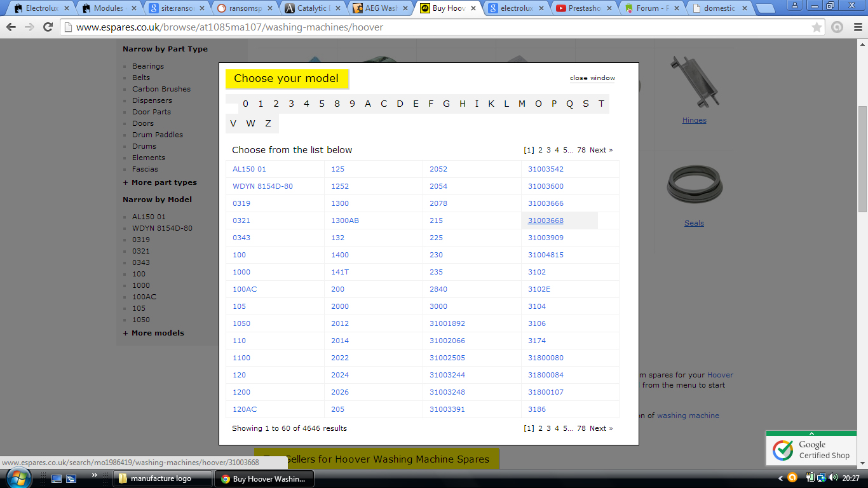Open Carbon Brushes in sidebar part types
The height and width of the screenshot is (488, 868).
coord(161,89)
